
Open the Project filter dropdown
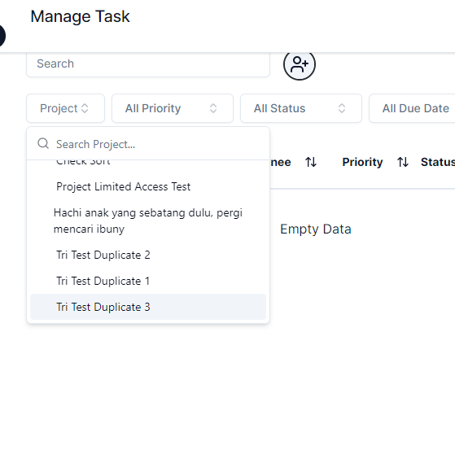[x=66, y=108]
